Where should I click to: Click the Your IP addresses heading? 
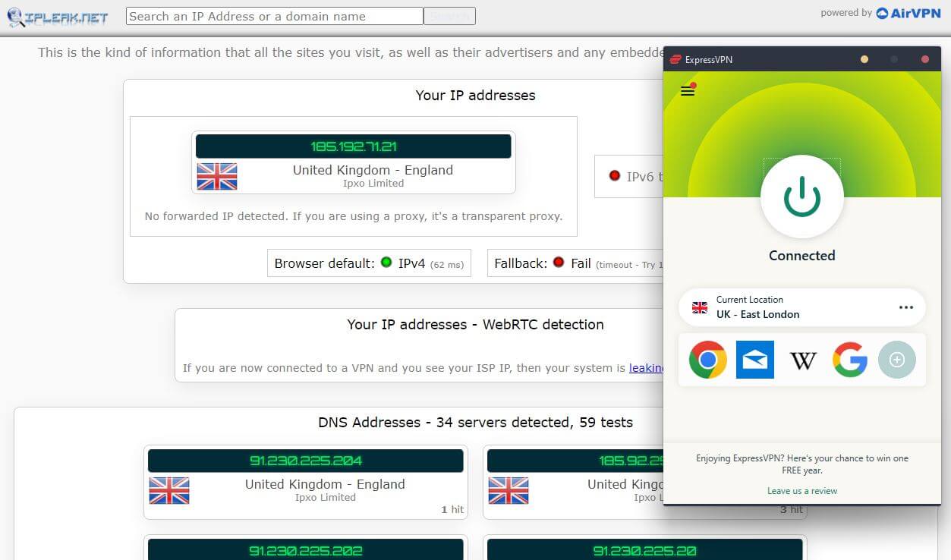(x=475, y=96)
